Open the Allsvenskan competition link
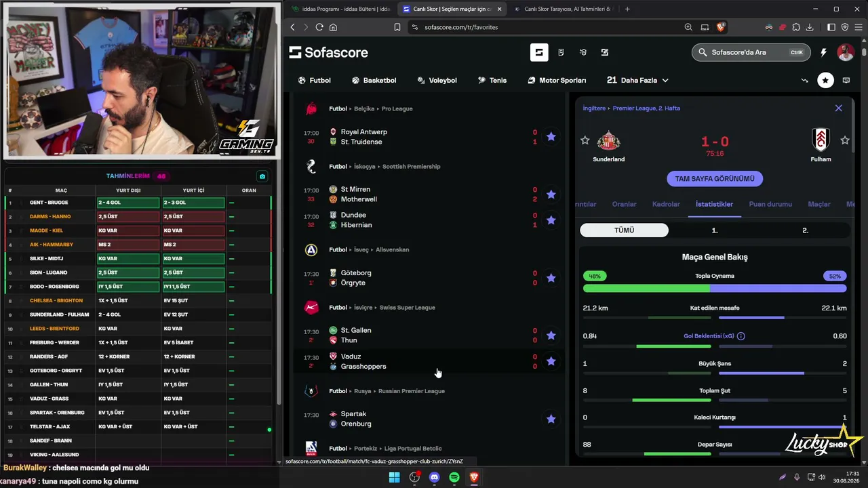 pyautogui.click(x=392, y=250)
